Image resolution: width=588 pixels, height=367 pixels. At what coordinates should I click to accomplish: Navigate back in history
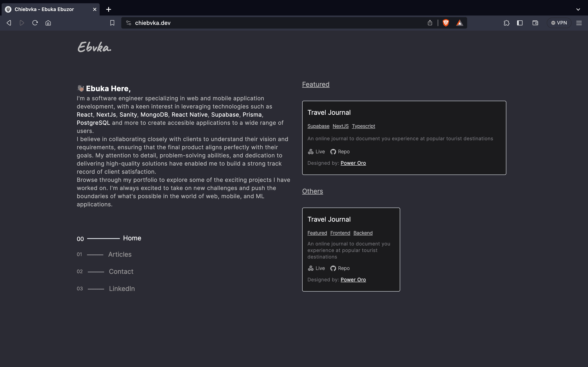[9, 23]
